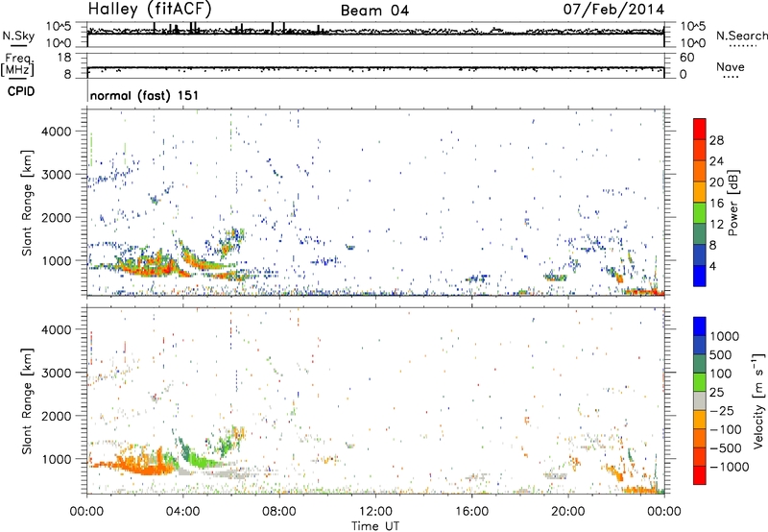Click the '4000' tick on velocity panel
This screenshot has width=768, height=532.
point(57,329)
